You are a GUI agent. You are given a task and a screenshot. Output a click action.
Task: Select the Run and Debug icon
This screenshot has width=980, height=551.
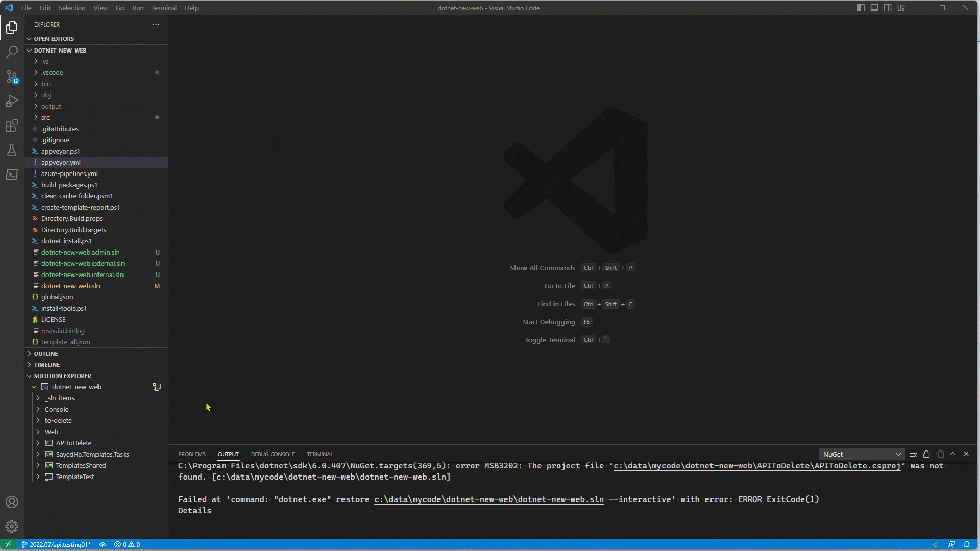tap(12, 101)
